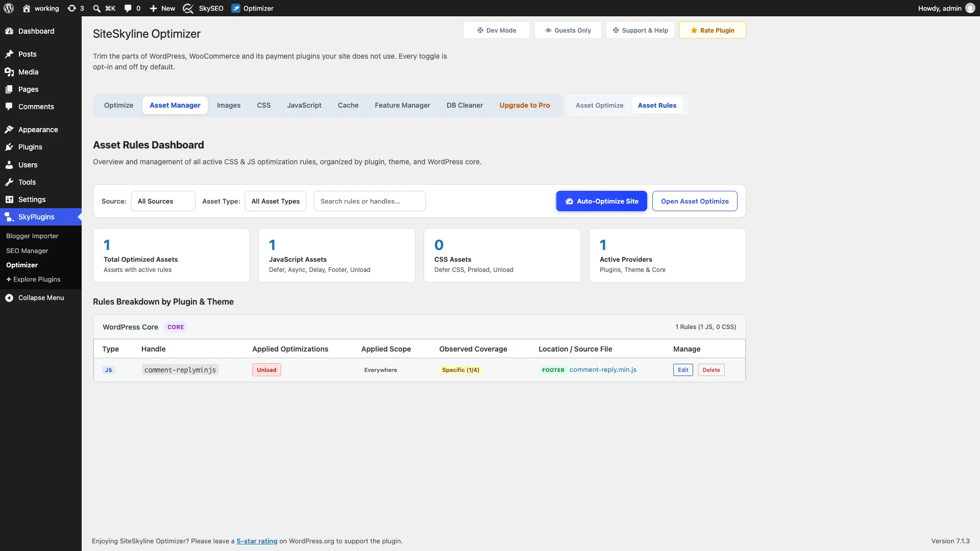Open SEO Manager submenu item

coord(27,251)
